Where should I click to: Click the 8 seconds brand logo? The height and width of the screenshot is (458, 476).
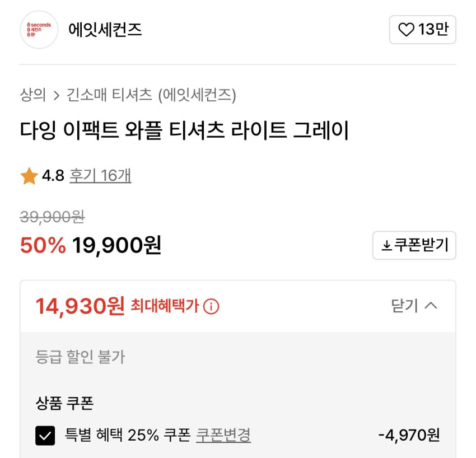(39, 30)
